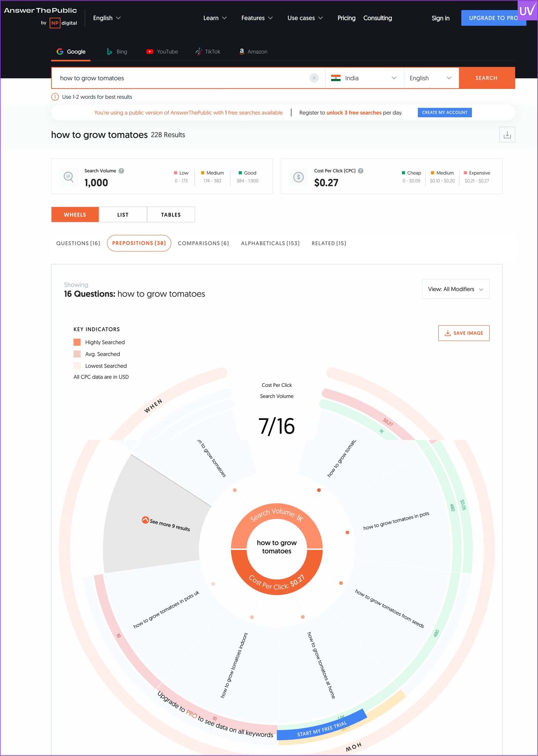Screen dimensions: 538x756
Task: Expand the Learn menu
Action: [x=215, y=18]
